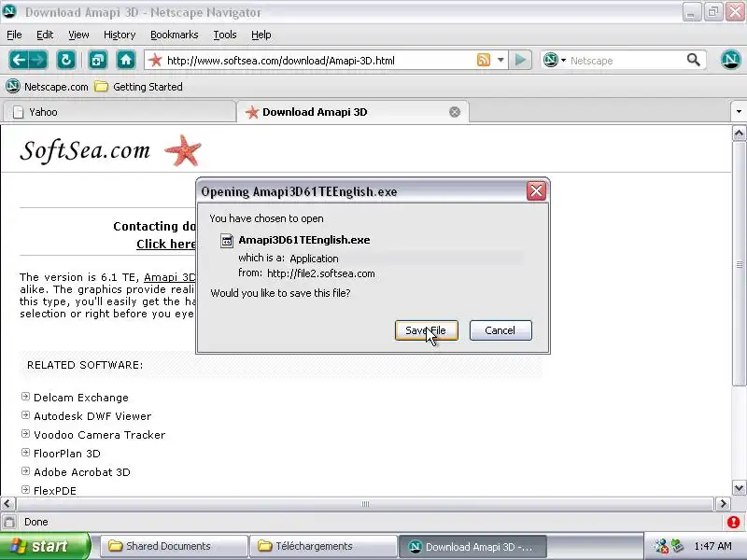Click the green Go arrow button
This screenshot has width=747, height=560.
(x=520, y=60)
